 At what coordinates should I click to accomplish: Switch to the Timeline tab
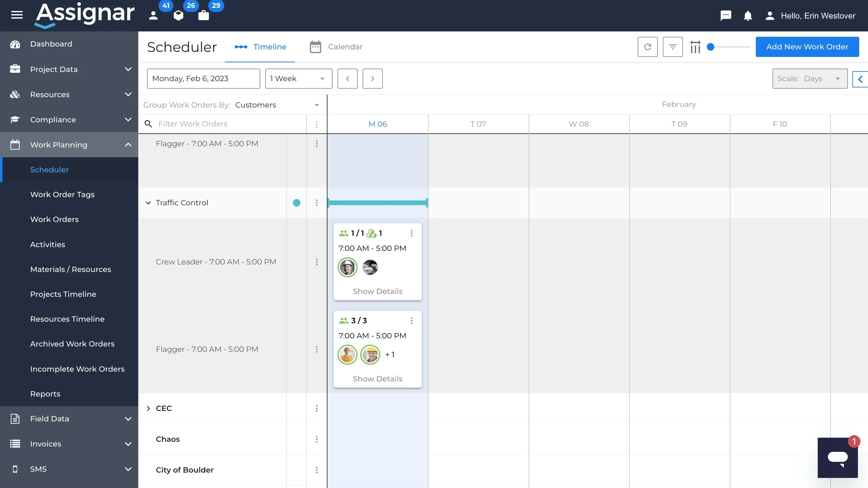point(260,47)
